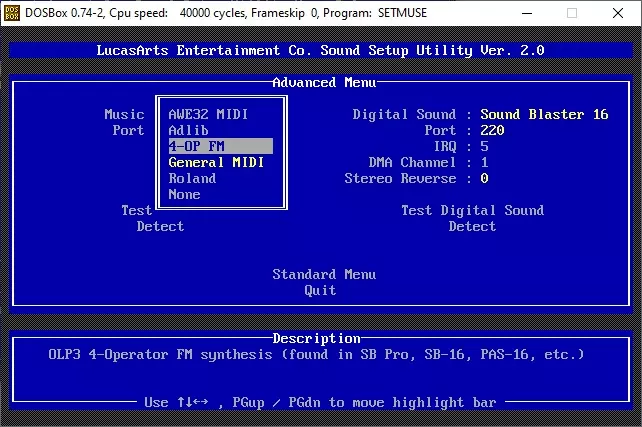Toggle Stereo Reverse value 0
This screenshot has width=642, height=427.
click(x=484, y=178)
